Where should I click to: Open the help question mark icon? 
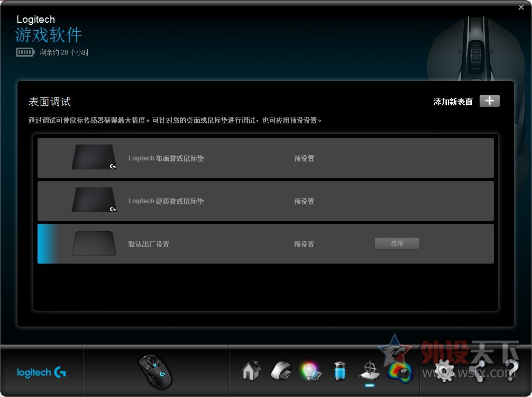click(x=512, y=371)
